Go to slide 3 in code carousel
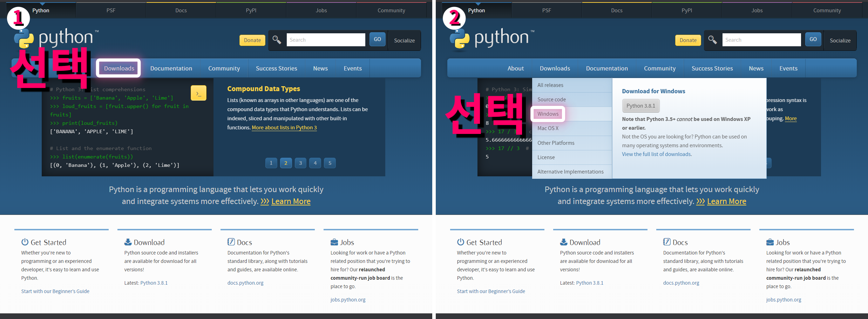The width and height of the screenshot is (868, 319). (300, 163)
